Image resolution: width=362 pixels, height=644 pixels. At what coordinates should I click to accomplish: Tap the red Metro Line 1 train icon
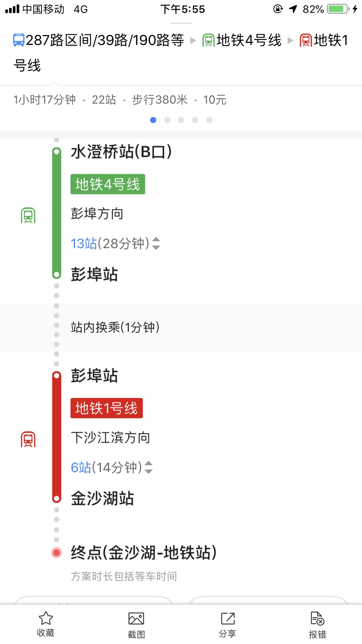(x=28, y=439)
